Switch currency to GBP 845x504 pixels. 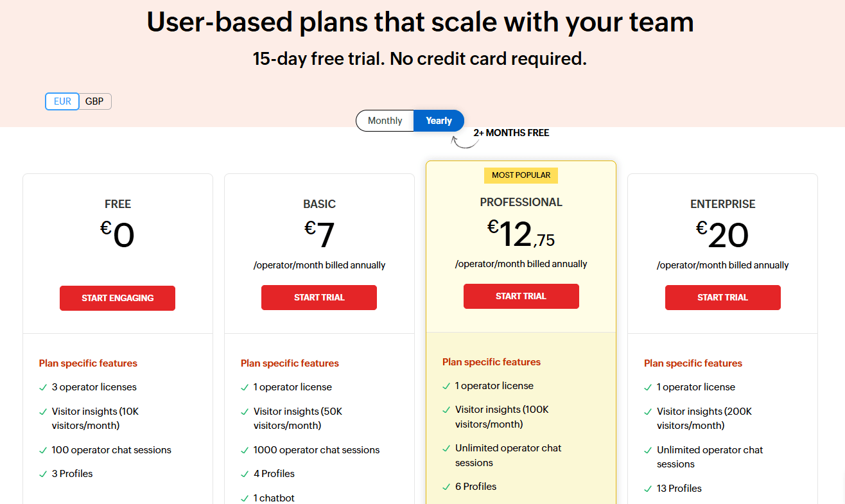(94, 101)
